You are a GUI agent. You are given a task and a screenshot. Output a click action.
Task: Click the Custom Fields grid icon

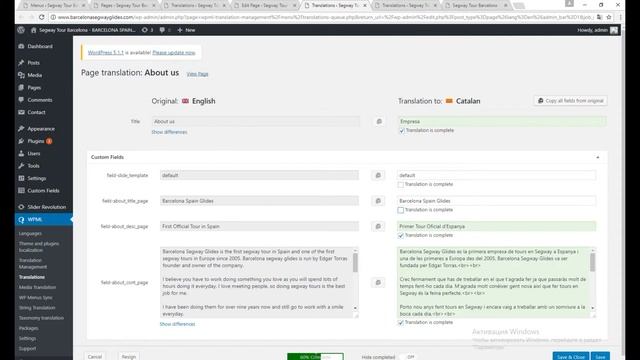(21, 191)
